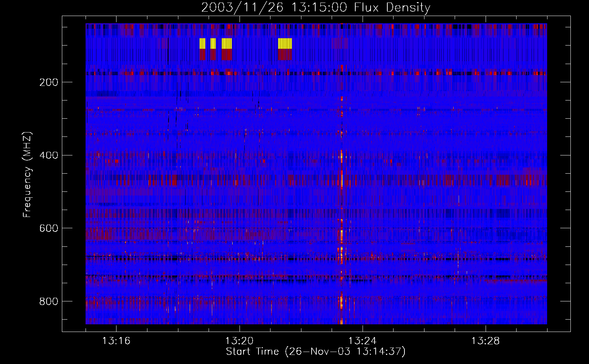Screen dimensions: 589x364
Task: Click the plot title "2003/11/26 13:15:00 Flux Density"
Action: click(316, 7)
